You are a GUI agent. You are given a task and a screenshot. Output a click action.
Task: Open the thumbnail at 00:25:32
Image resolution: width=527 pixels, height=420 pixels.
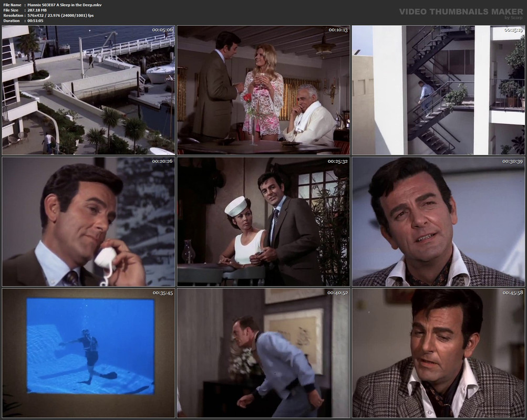pos(264,222)
